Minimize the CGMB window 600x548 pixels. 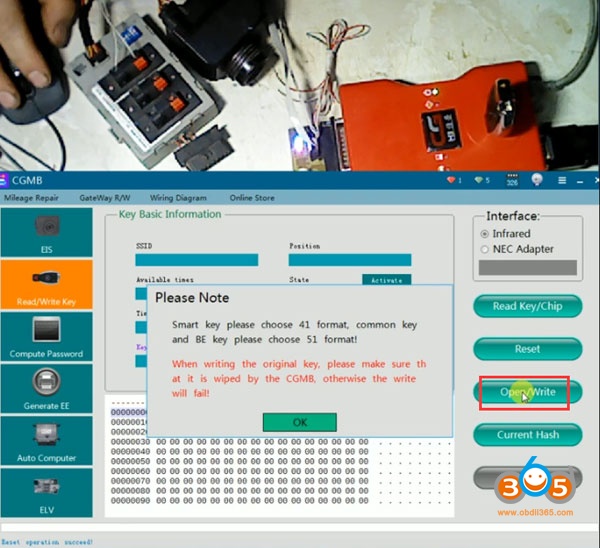point(580,182)
